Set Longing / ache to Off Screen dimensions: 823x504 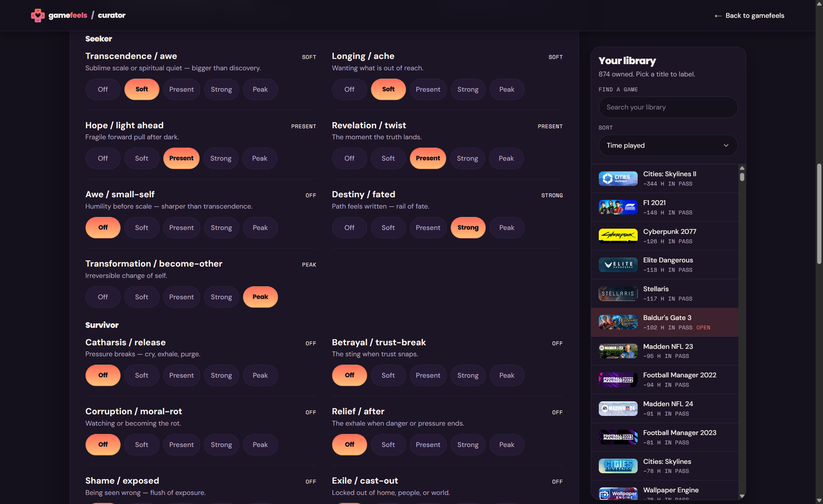point(349,89)
